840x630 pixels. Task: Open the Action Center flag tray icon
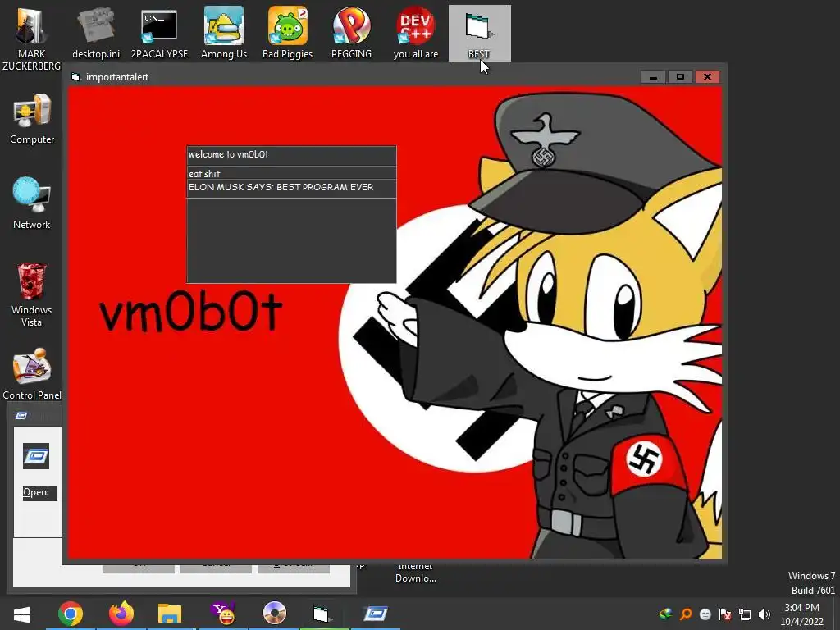click(725, 614)
